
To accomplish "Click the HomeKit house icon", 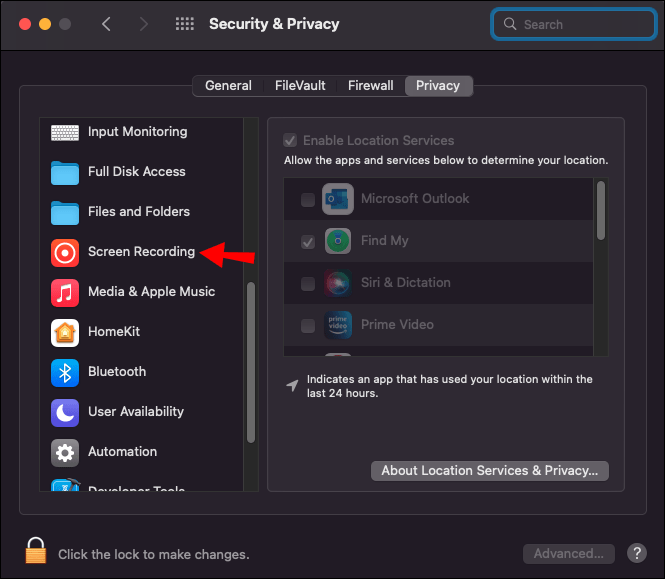I will click(x=64, y=333).
